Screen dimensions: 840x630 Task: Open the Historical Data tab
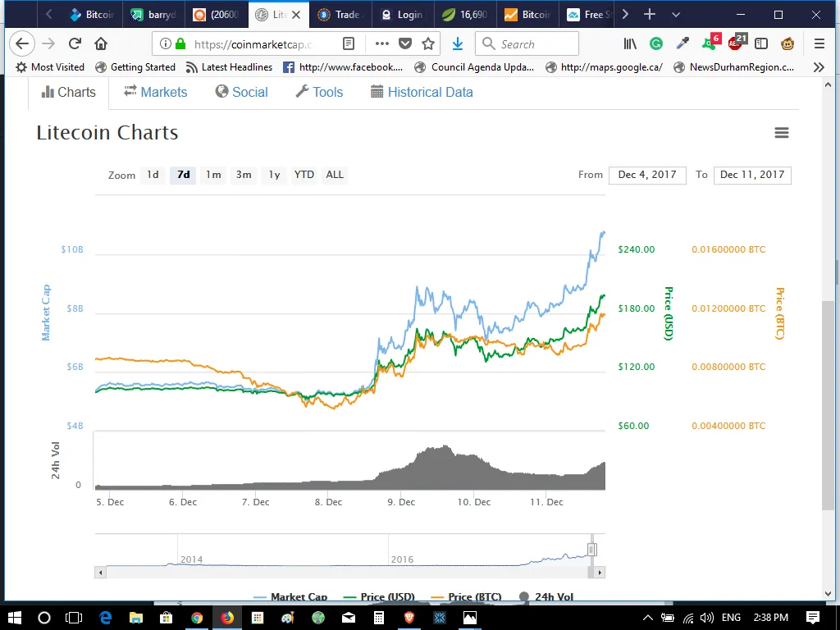pyautogui.click(x=422, y=92)
